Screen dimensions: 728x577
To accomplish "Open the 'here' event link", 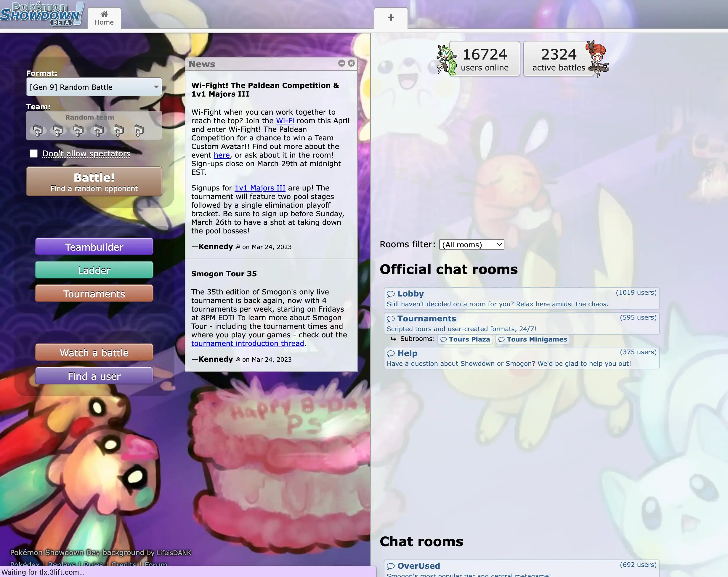I will [x=222, y=155].
